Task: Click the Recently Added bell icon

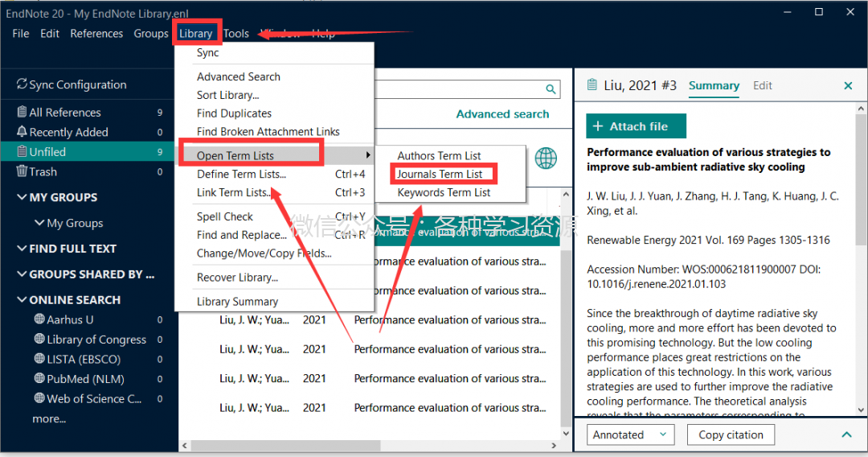Action: point(22,132)
